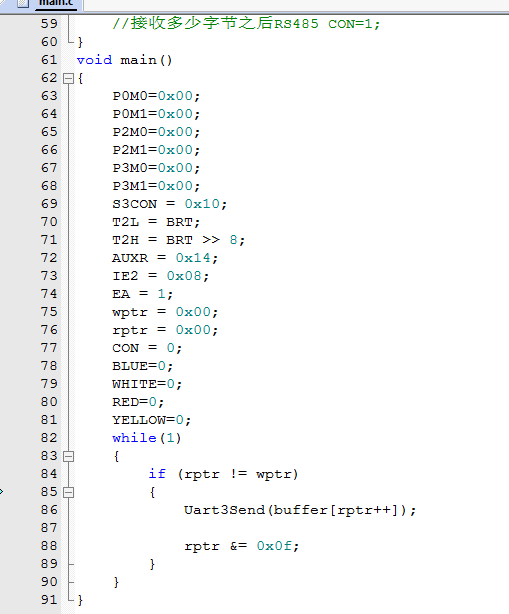Click the 'BLUE=0;' line

[143, 366]
